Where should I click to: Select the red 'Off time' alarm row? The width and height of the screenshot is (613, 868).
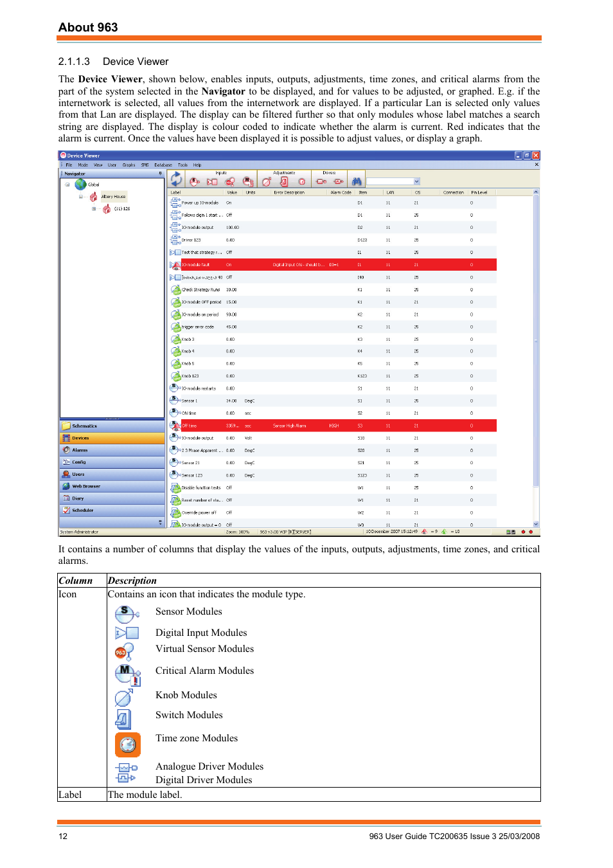(x=333, y=426)
